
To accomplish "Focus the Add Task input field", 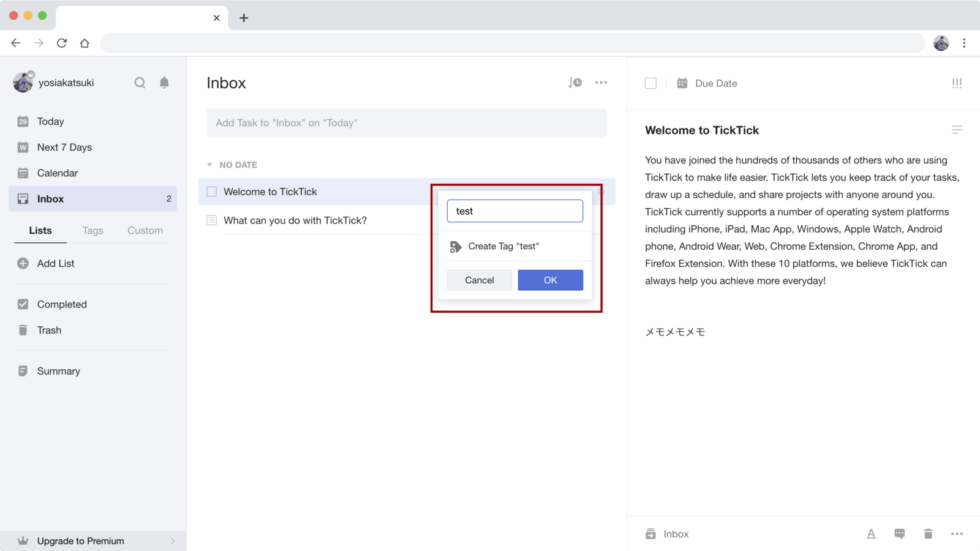I will pyautogui.click(x=407, y=123).
